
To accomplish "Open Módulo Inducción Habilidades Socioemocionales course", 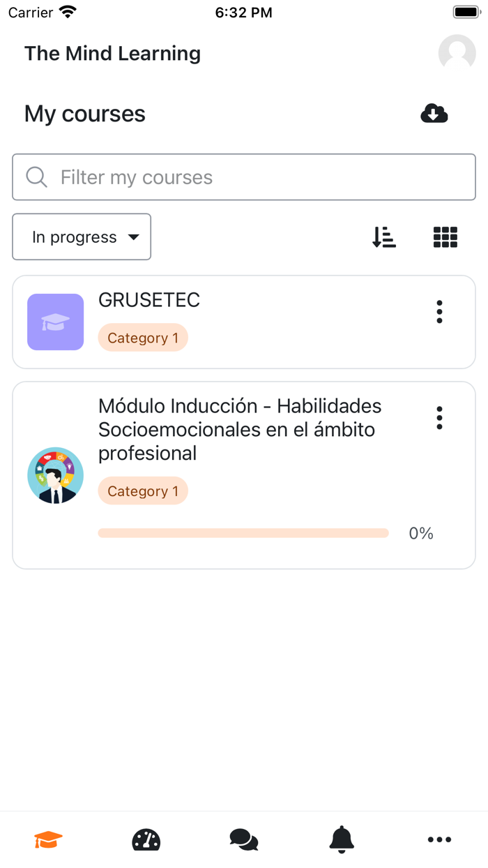I will [240, 429].
